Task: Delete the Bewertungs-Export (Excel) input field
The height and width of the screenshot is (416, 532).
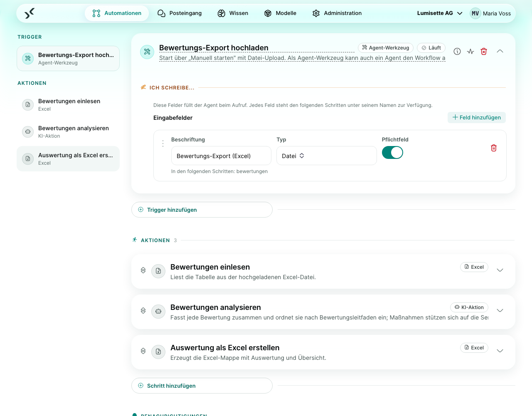Action: pyautogui.click(x=494, y=148)
